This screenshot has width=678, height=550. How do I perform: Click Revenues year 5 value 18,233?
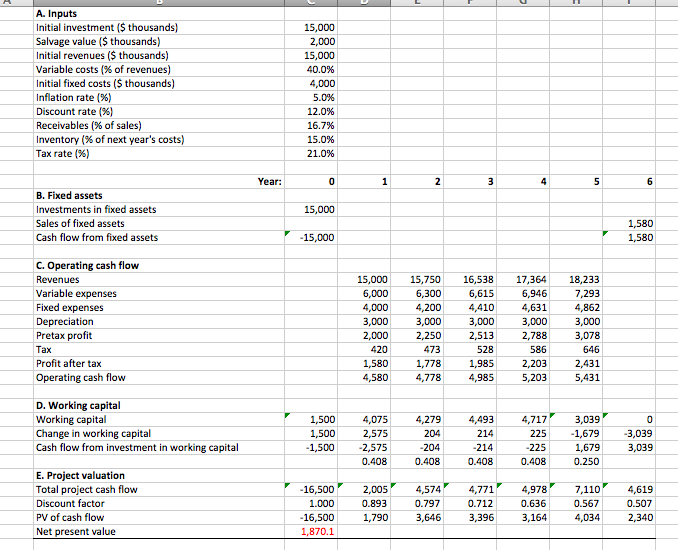(576, 279)
